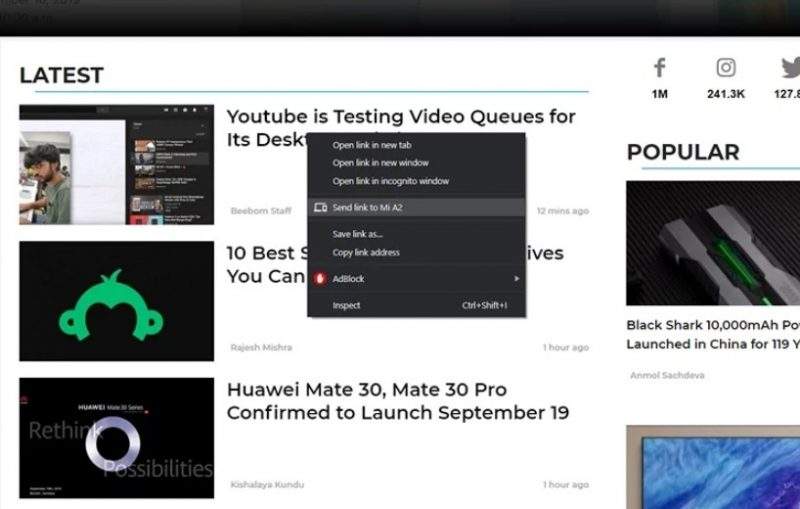Open the Huawei Mate 30 Pro headline

pos(398,401)
